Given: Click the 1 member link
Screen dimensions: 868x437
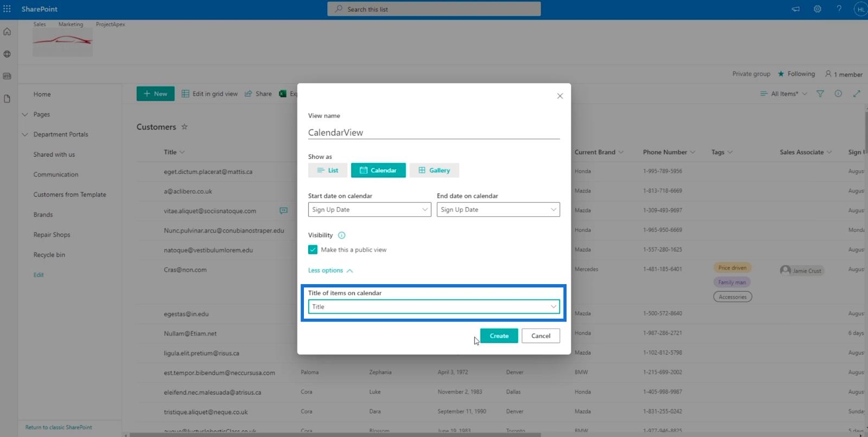Looking at the screenshot, I should [x=844, y=74].
